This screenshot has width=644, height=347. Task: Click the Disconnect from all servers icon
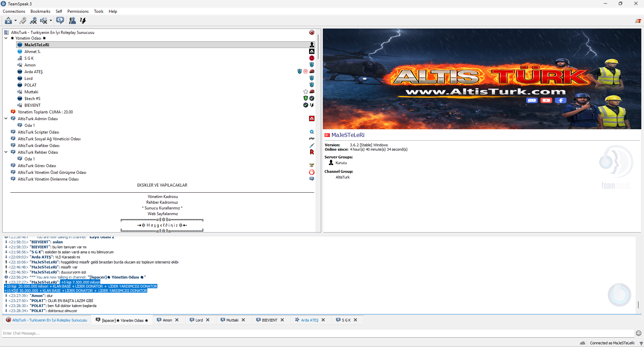click(33, 21)
